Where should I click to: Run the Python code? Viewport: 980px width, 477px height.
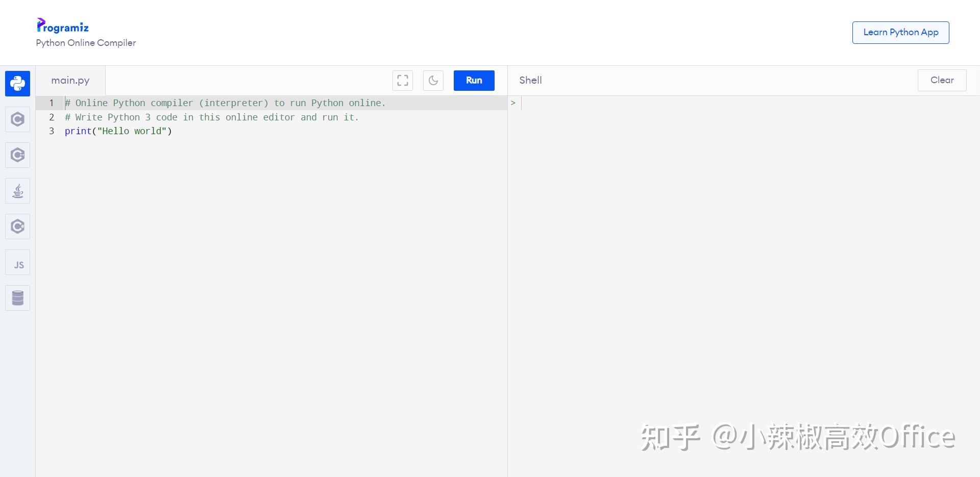pos(474,80)
